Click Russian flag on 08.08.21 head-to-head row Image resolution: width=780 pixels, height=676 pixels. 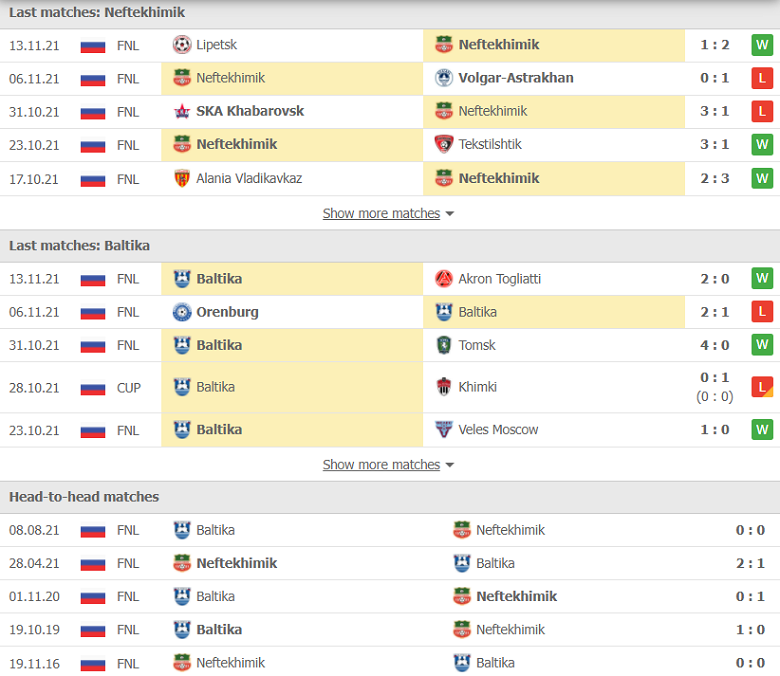coord(93,531)
